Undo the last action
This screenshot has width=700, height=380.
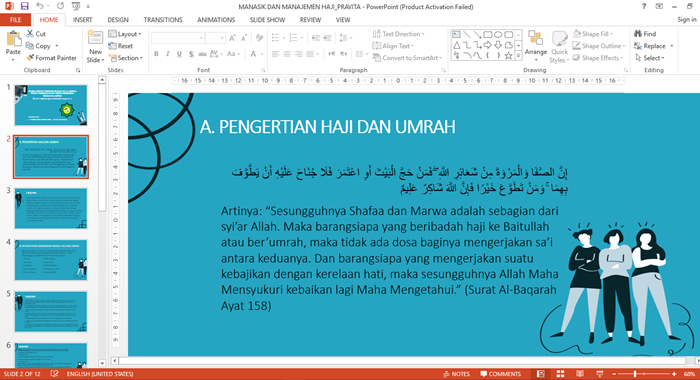point(40,6)
